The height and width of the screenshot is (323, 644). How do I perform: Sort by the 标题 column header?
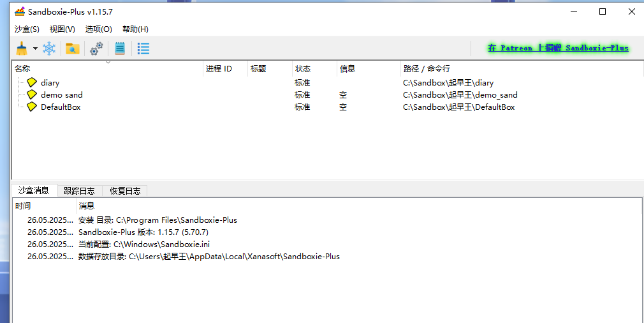click(270, 69)
